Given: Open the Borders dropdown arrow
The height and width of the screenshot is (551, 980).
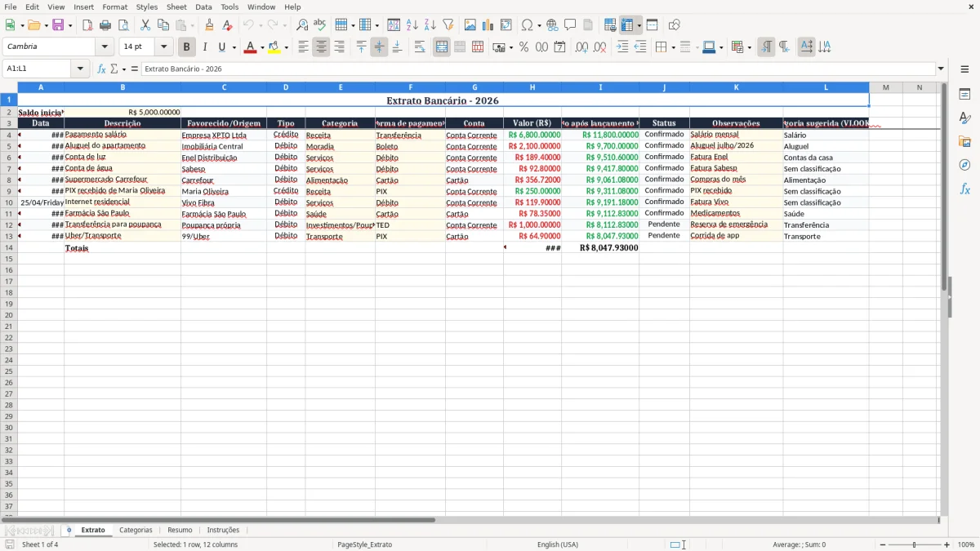Looking at the screenshot, I should (672, 47).
